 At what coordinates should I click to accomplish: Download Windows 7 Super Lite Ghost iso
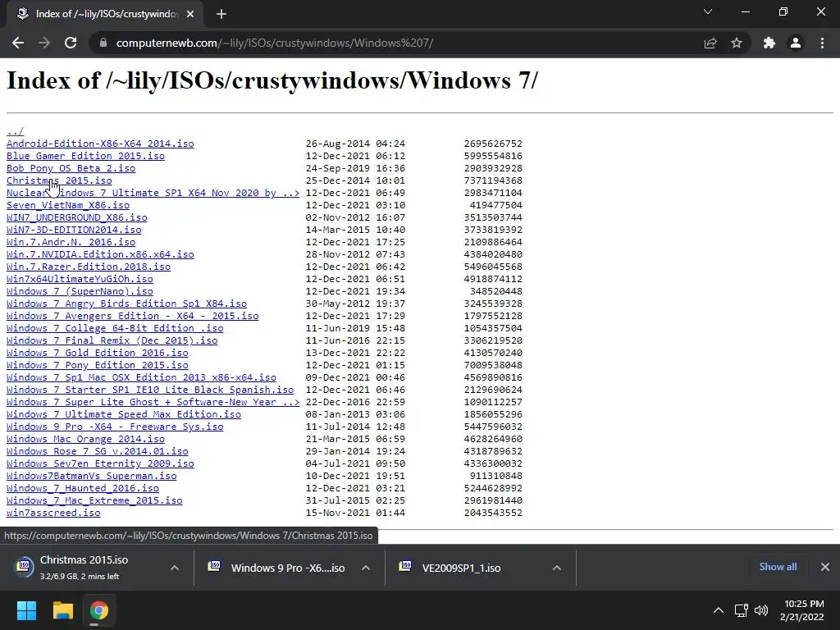coord(153,402)
